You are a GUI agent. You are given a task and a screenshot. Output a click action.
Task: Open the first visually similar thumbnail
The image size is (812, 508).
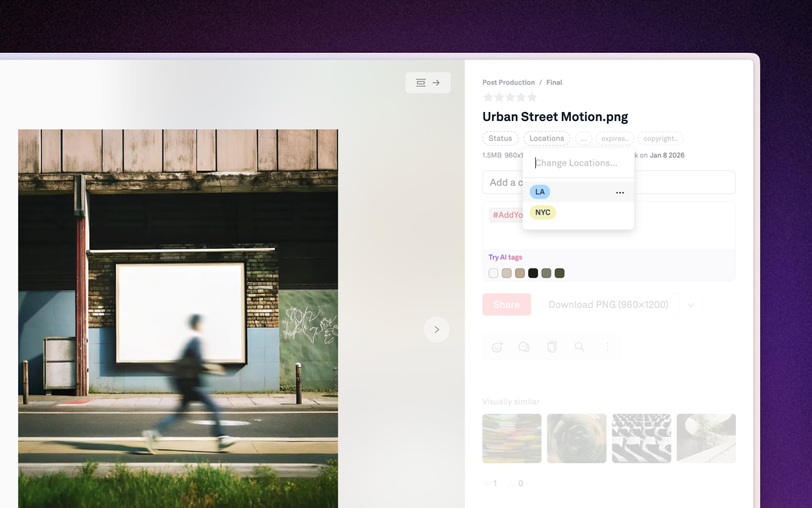coord(512,438)
